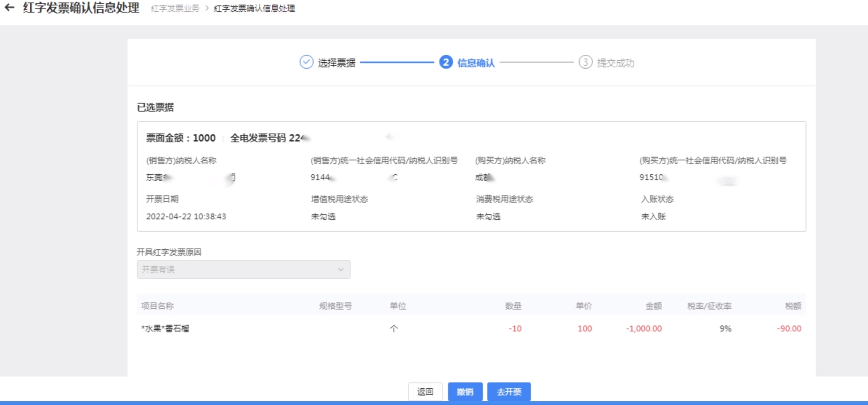
Task: Click the unit price value 100
Action: tap(585, 328)
